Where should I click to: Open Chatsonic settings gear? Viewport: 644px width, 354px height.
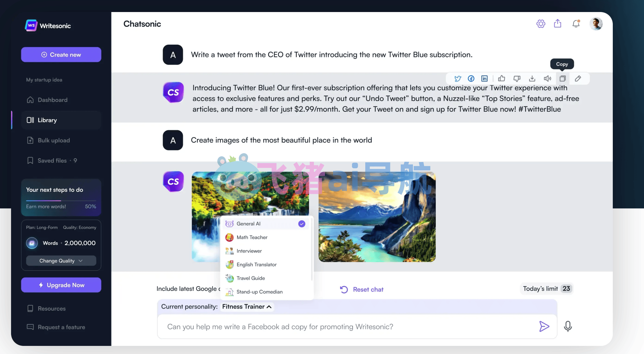(x=541, y=24)
